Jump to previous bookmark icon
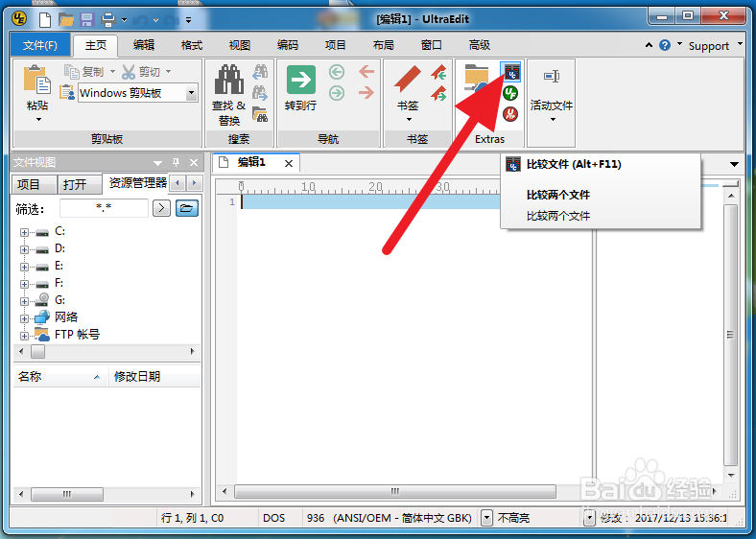756x539 pixels. click(438, 72)
